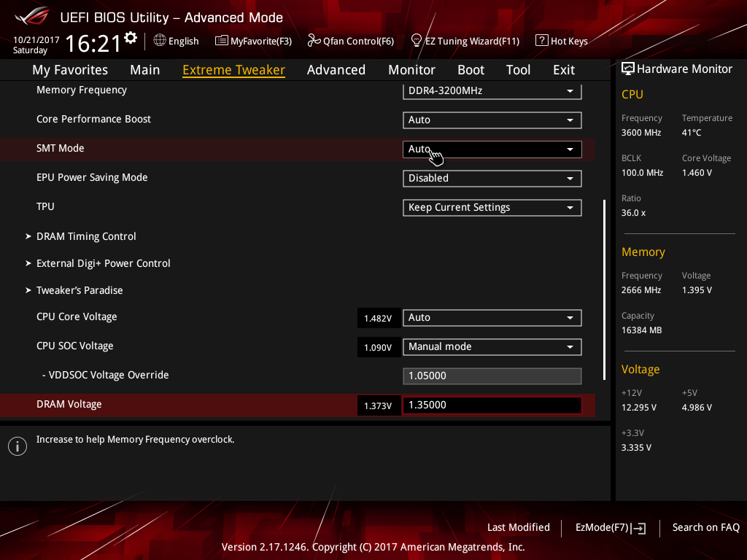Click the CPU Core Voltage label
This screenshot has height=560, width=747.
click(x=77, y=316)
